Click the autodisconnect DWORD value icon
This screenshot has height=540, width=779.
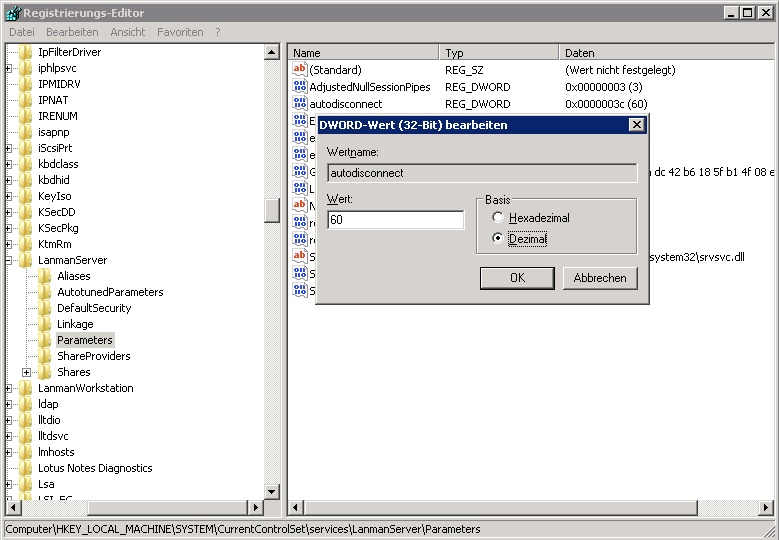(299, 104)
